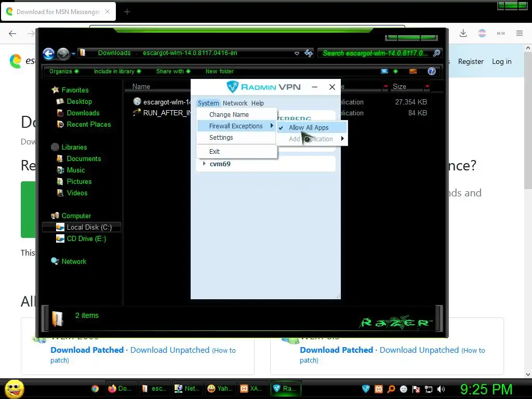Image resolution: width=532 pixels, height=399 pixels.
Task: Open recent locations dropdown beside nav arrows
Action: point(73,54)
